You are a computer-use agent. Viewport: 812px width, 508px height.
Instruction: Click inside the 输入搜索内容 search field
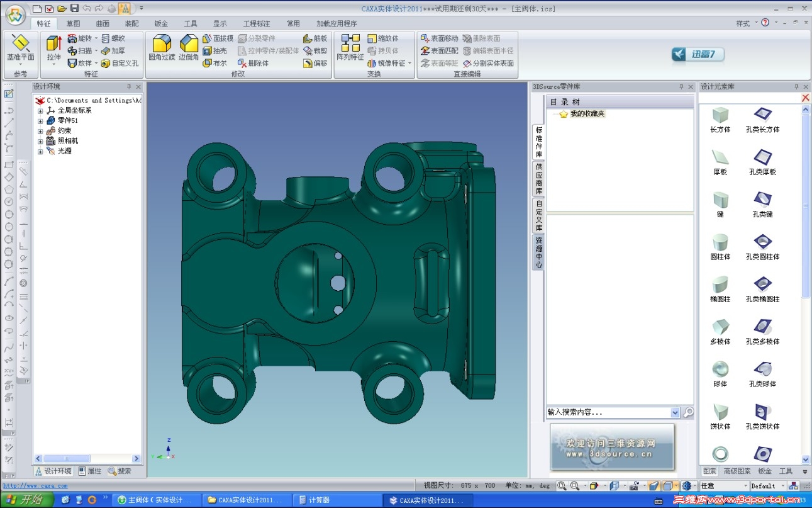608,412
